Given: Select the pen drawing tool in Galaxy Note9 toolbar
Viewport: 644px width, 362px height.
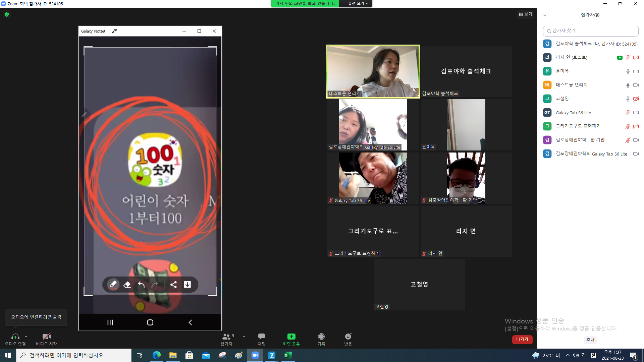Looking at the screenshot, I should click(113, 285).
